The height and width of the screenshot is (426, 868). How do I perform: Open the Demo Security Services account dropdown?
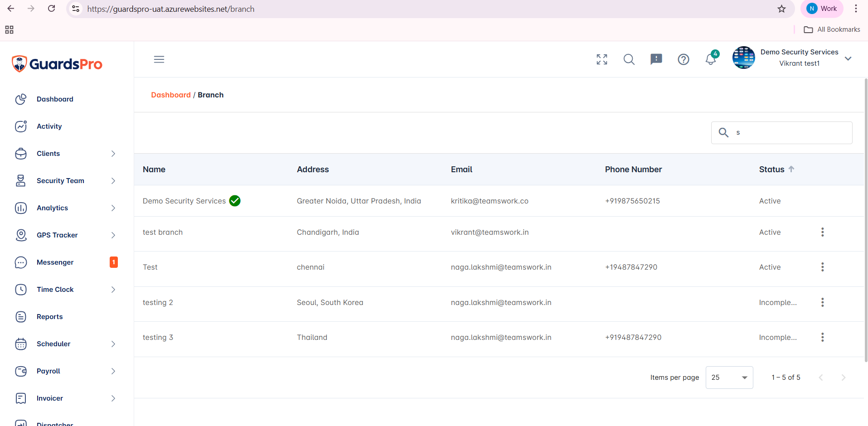pos(848,58)
